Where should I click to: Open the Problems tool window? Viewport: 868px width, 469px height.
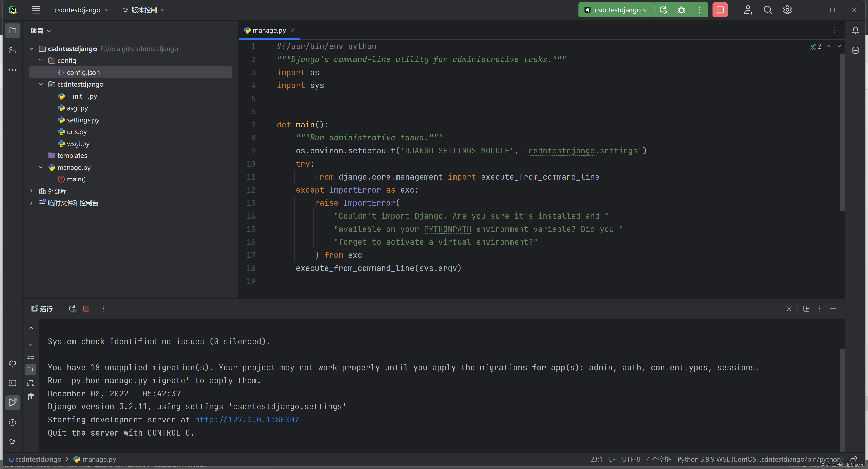(x=12, y=422)
